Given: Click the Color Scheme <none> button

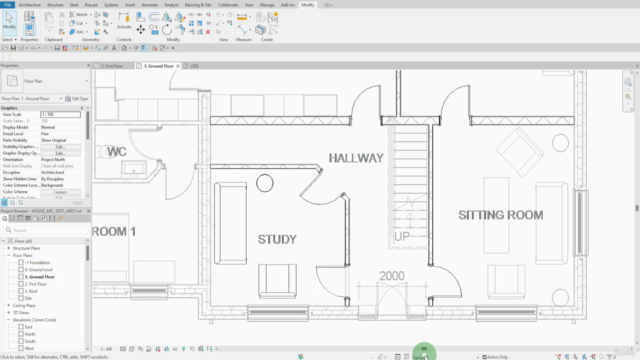Looking at the screenshot, I should [x=60, y=192].
